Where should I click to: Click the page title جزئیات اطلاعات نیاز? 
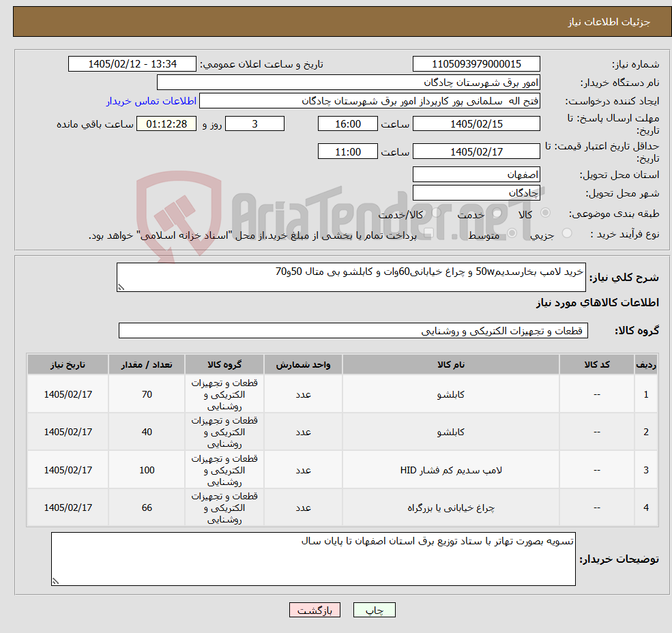tap(609, 22)
